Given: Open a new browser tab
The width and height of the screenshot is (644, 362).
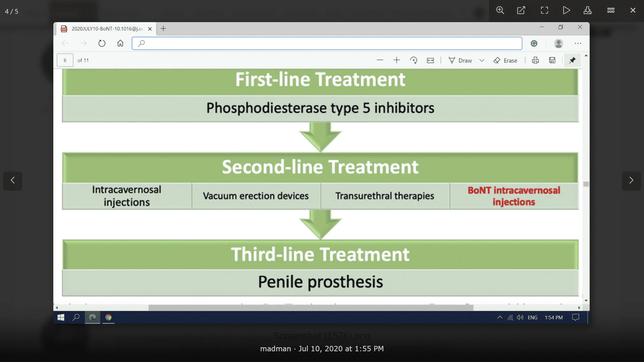Looking at the screenshot, I should pos(163,29).
